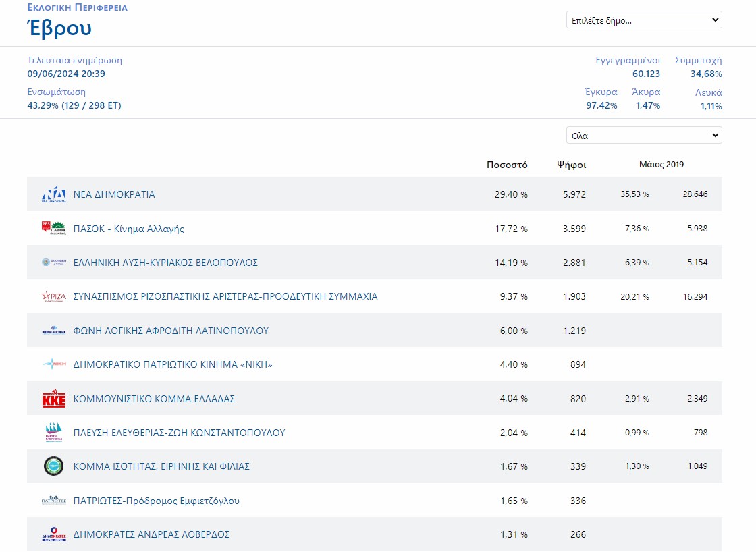
Task: Open ΠΑΣΟΚ - Κίνημα Αλλαγής link
Action: [x=128, y=229]
